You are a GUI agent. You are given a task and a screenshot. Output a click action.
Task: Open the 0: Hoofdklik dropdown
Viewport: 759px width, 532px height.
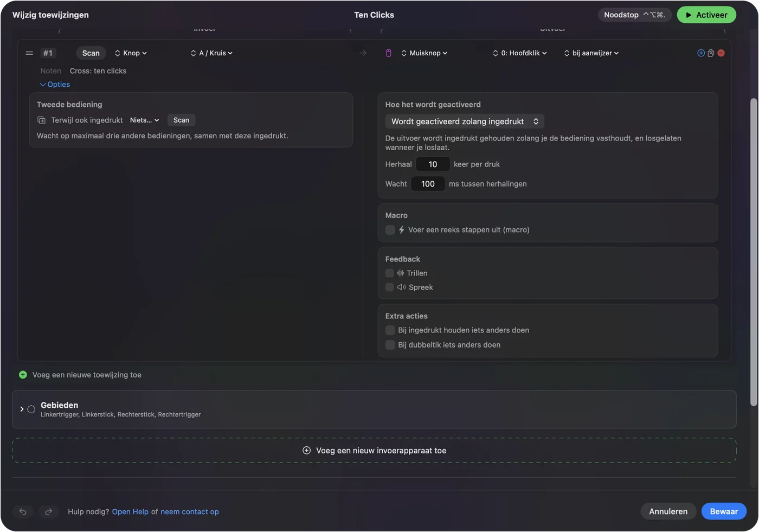519,53
